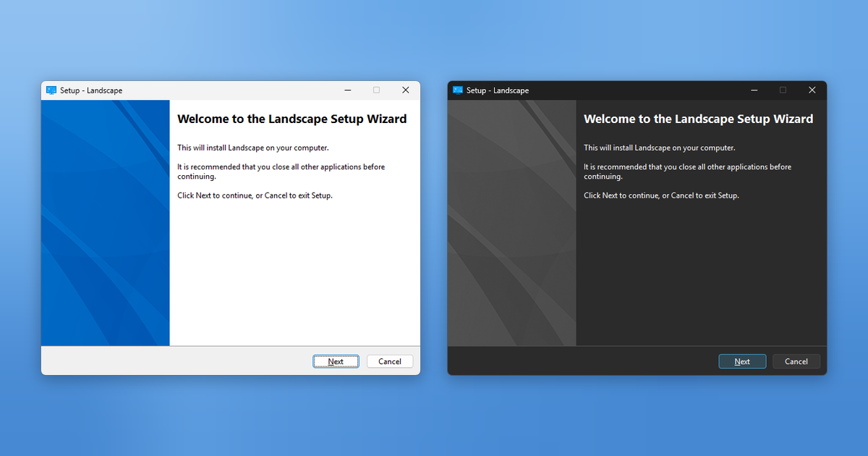868x456 pixels.
Task: Click 'It is recommended' paragraph in light window
Action: pos(281,172)
